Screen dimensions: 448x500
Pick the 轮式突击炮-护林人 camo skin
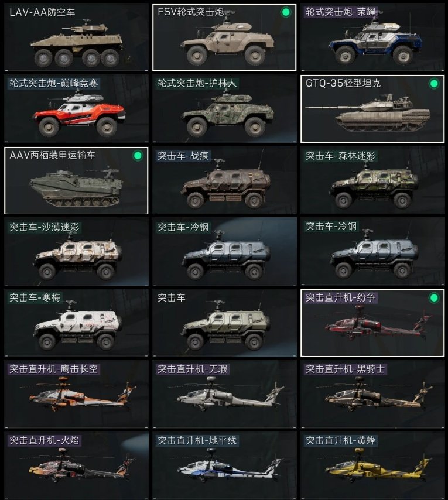pos(224,109)
